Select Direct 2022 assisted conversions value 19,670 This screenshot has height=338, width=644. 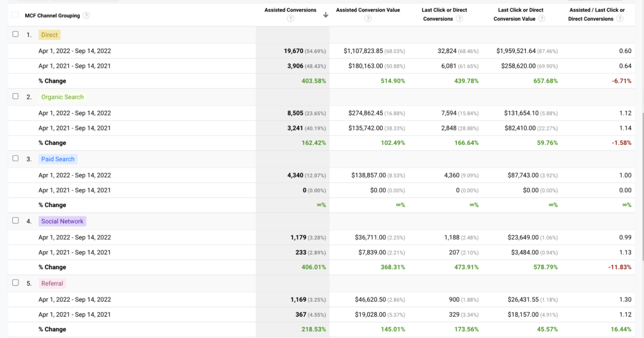pyautogui.click(x=293, y=51)
